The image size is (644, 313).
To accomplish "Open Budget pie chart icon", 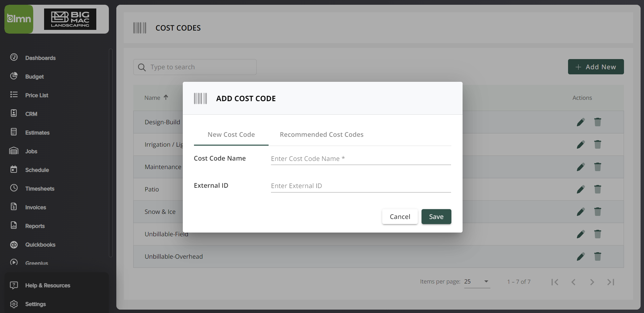I will (14, 76).
